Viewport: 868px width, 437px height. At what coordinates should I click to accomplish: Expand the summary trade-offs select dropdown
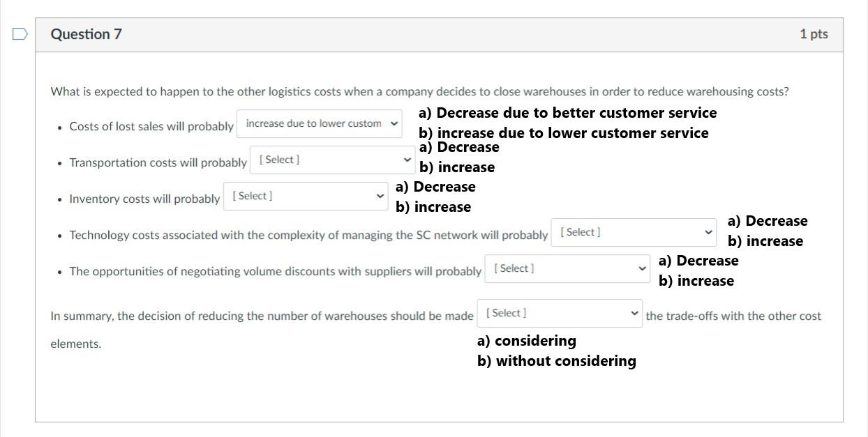click(560, 314)
